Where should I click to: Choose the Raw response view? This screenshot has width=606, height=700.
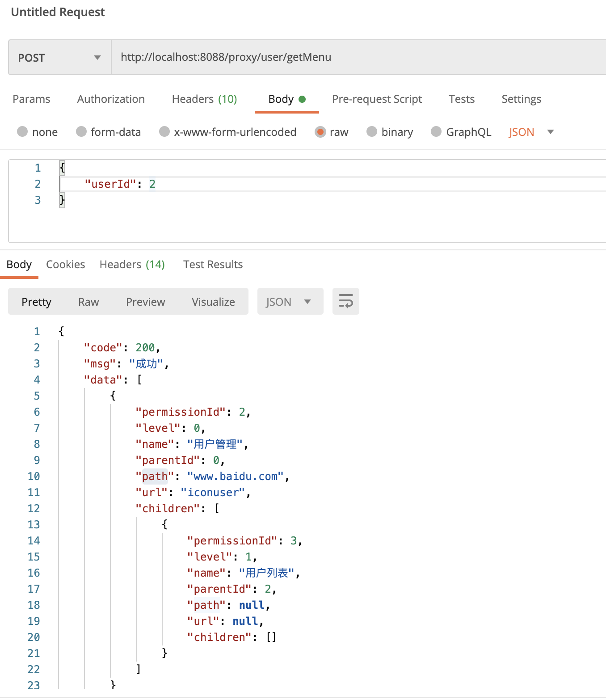pyautogui.click(x=88, y=302)
